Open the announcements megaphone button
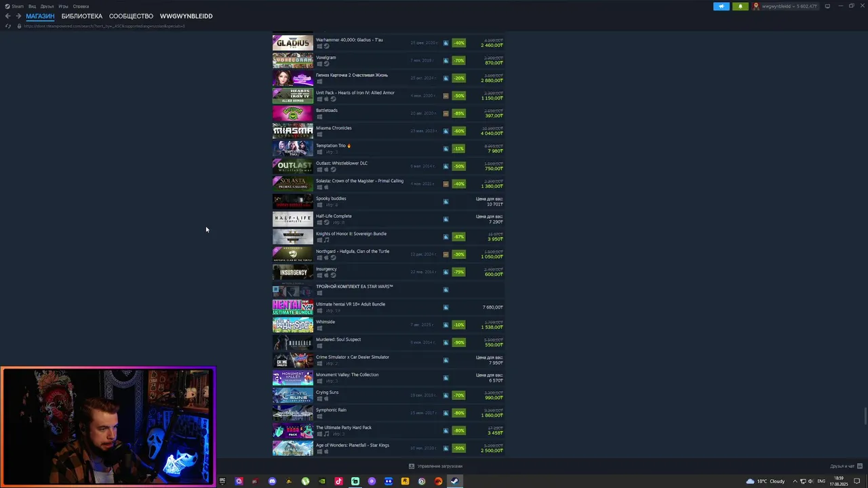This screenshot has height=488, width=868. (x=722, y=6)
